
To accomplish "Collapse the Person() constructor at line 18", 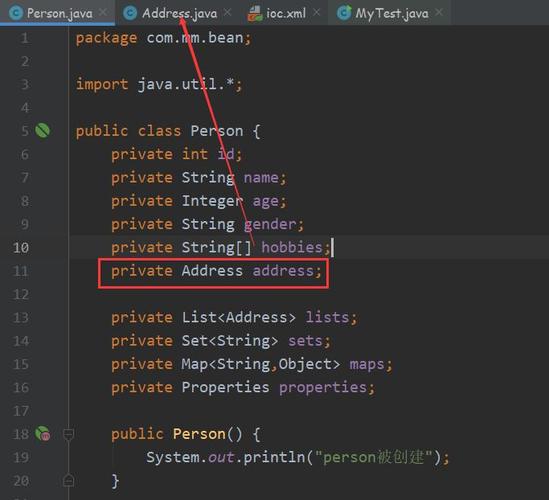I will pyautogui.click(x=68, y=434).
